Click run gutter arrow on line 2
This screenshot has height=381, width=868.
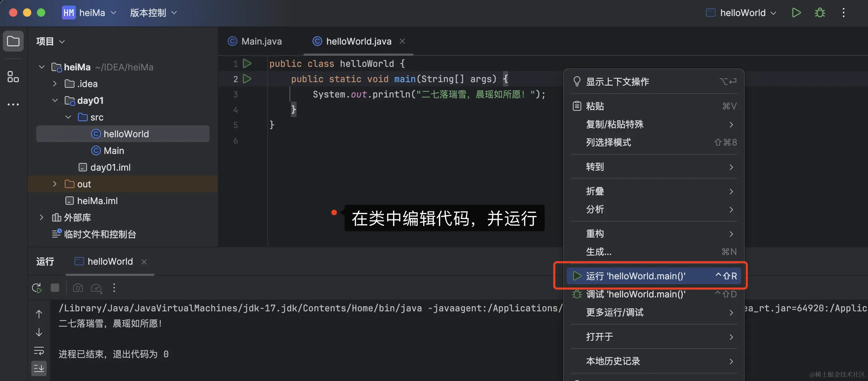pyautogui.click(x=247, y=79)
